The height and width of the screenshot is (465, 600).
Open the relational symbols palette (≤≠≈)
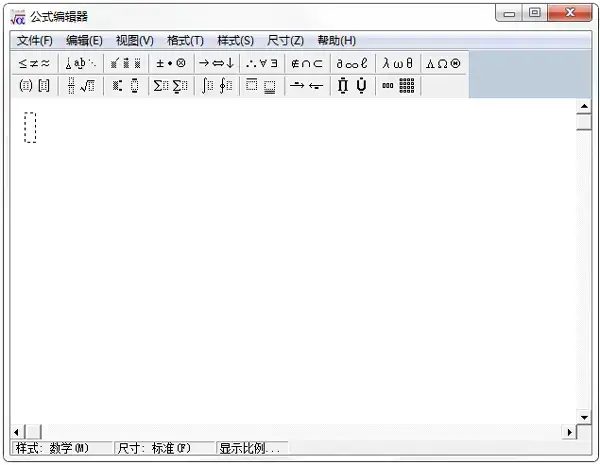click(x=34, y=64)
